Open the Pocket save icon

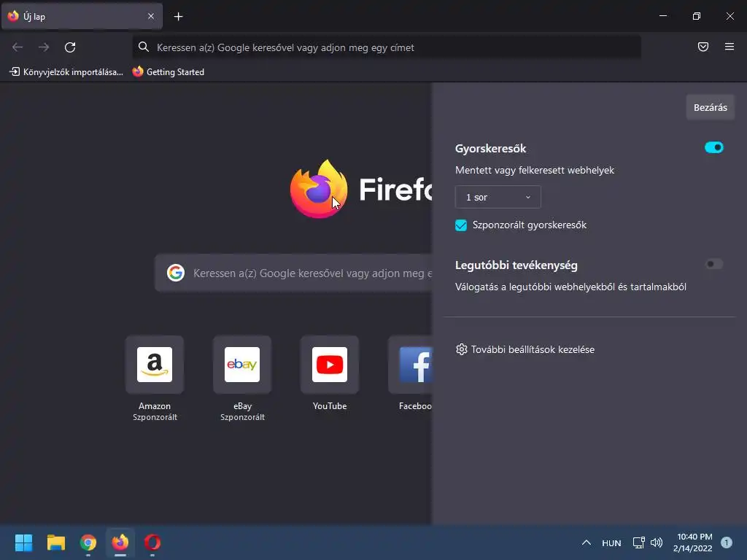click(x=703, y=47)
